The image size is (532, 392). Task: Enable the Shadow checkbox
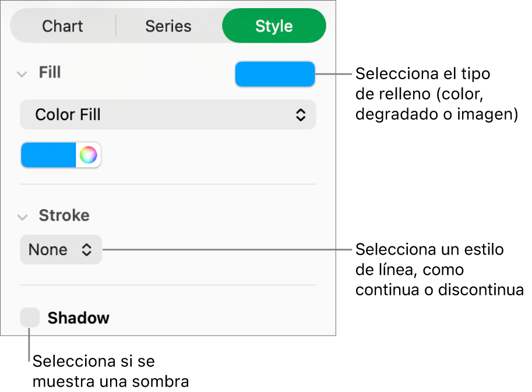click(30, 318)
